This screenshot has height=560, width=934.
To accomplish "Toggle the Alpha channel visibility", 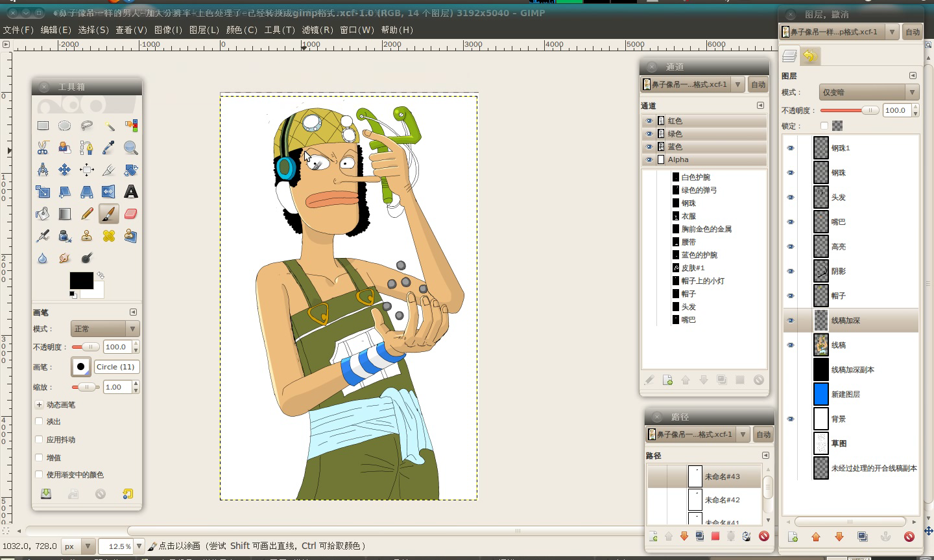I will (x=649, y=160).
